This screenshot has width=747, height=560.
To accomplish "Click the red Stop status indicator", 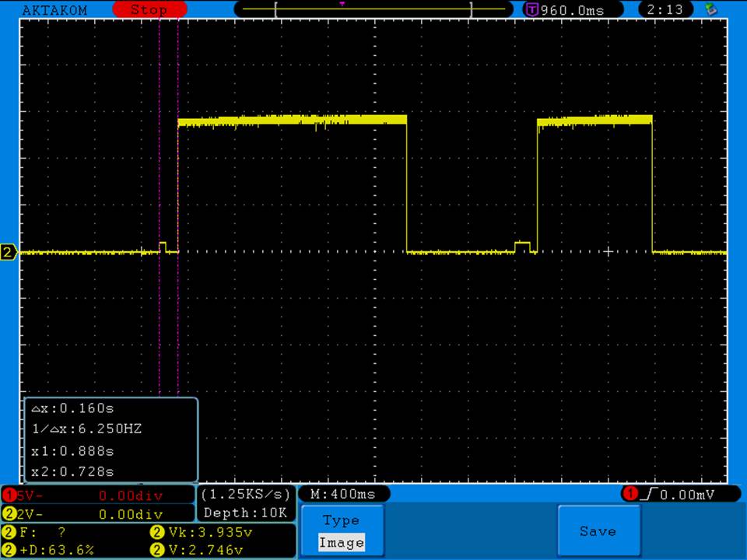I will click(149, 9).
